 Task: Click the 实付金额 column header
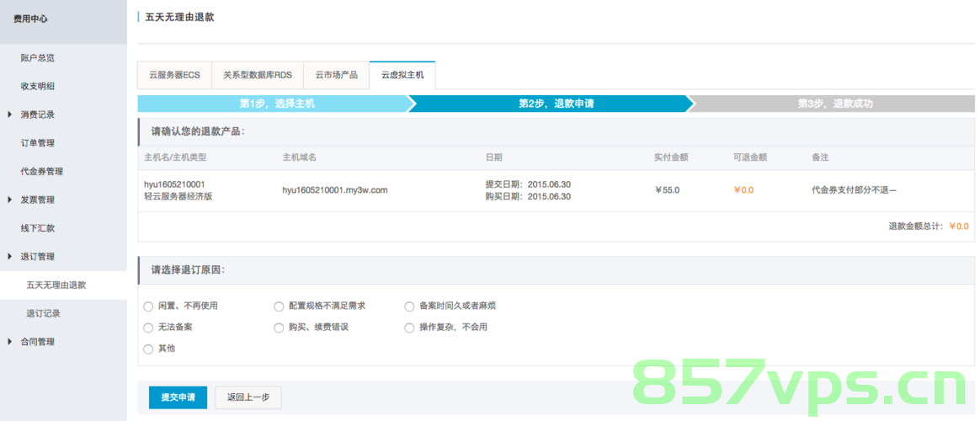[671, 157]
